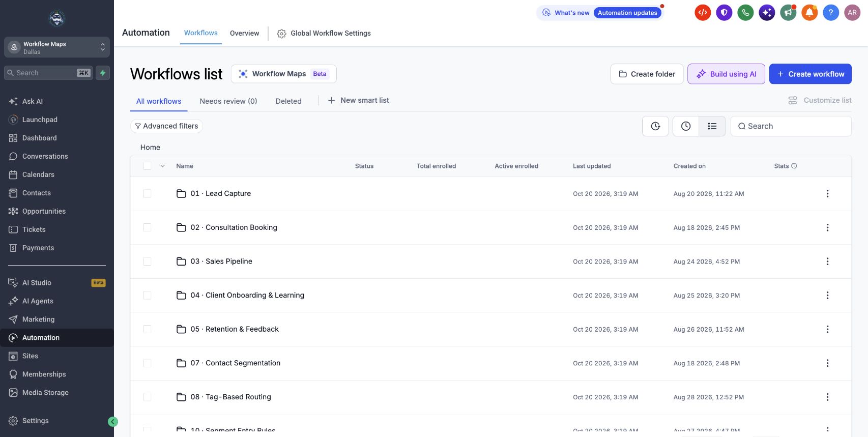
Task: Click the What's new link
Action: 572,13
